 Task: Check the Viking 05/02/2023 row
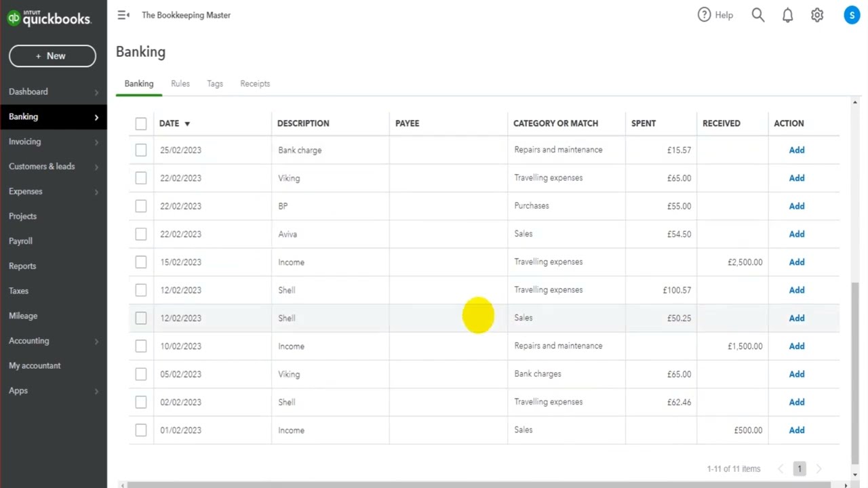click(140, 374)
